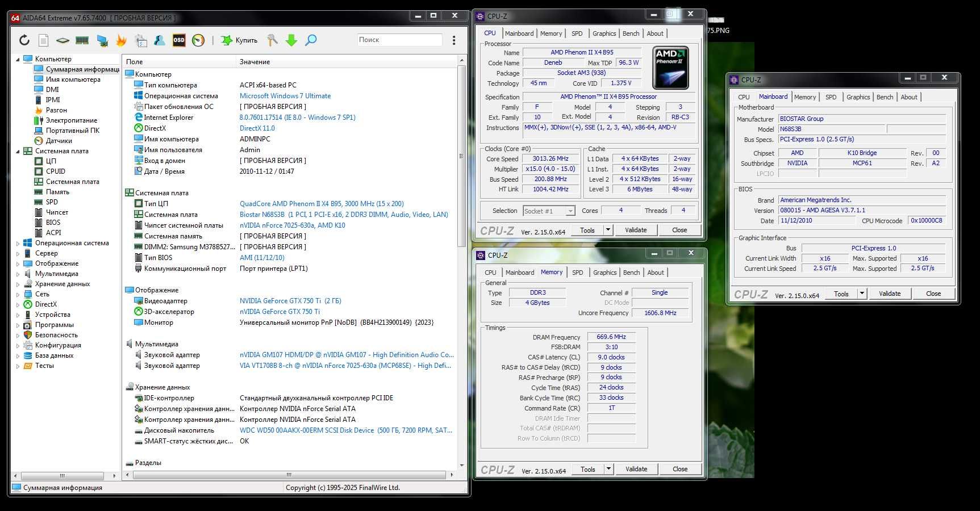The image size is (980, 511).
Task: Click the Поле column header
Action: 179,62
